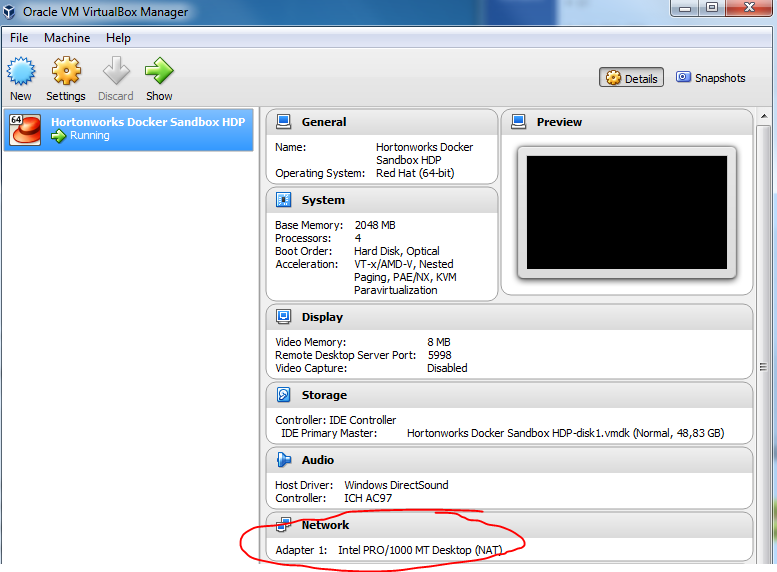Click the Red Hat VM icon in list

[x=26, y=130]
